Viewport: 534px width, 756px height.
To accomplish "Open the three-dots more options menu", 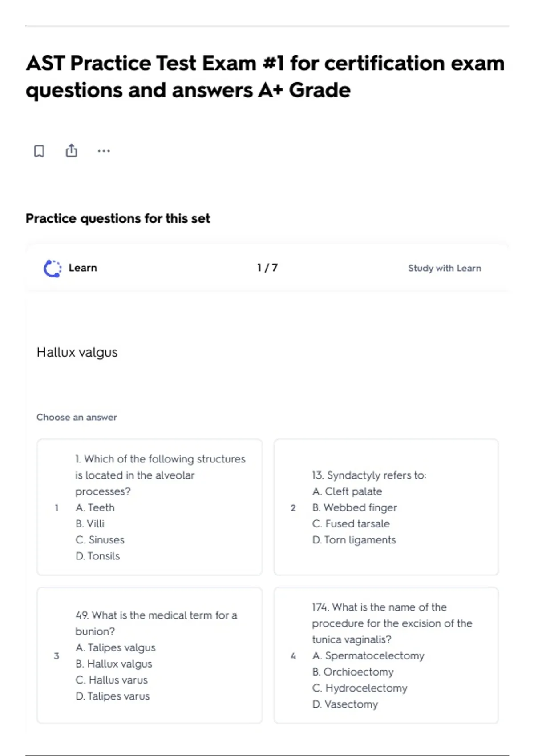I will [x=104, y=151].
